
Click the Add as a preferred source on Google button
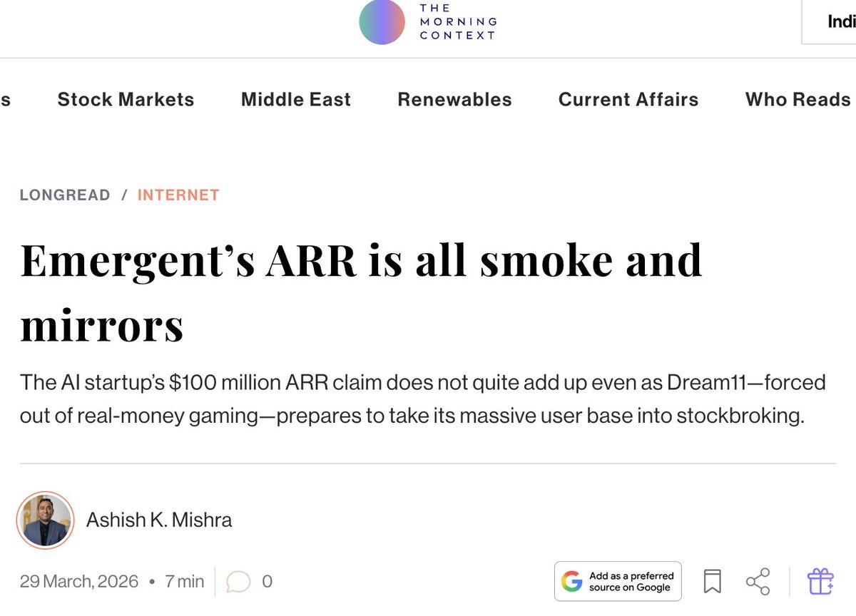pos(618,581)
